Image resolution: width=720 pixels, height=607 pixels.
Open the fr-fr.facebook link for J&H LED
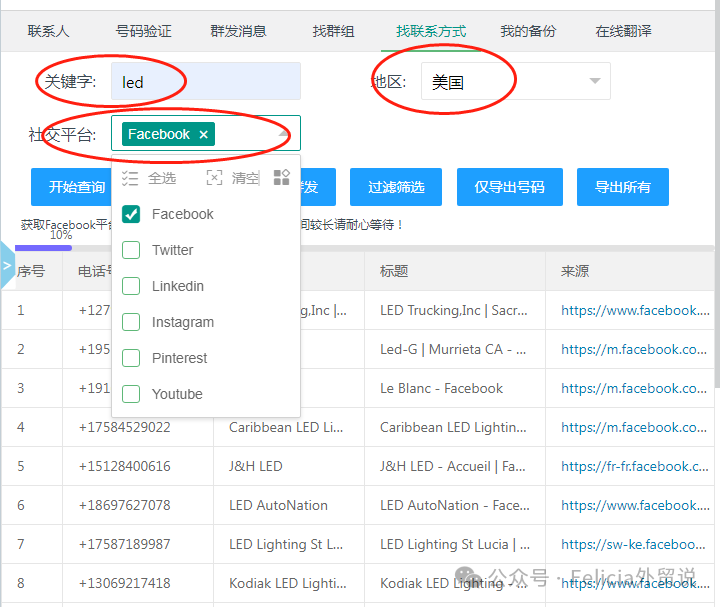coord(635,466)
